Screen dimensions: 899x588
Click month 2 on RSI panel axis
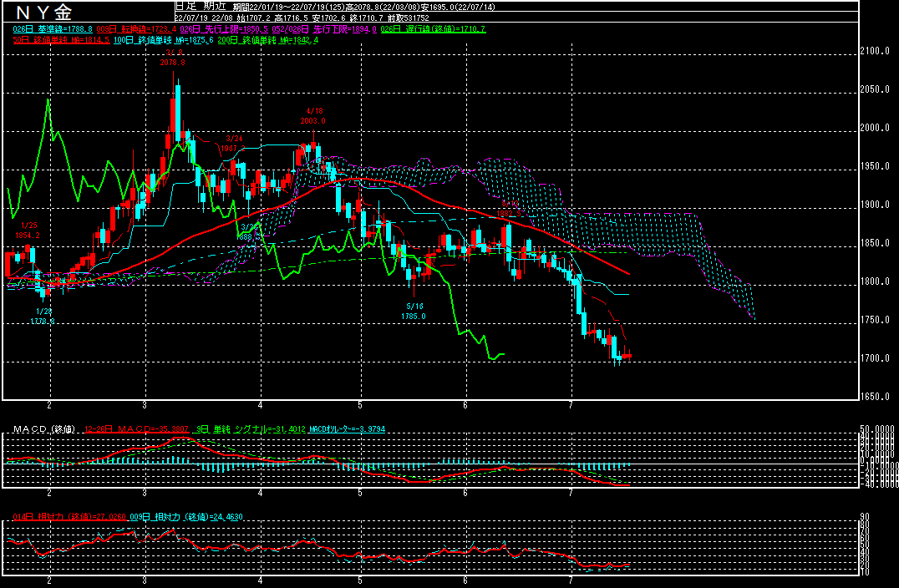tap(49, 580)
